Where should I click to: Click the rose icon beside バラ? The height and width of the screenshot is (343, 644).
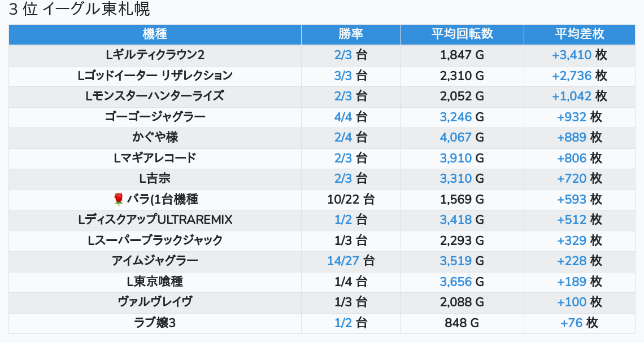[118, 199]
